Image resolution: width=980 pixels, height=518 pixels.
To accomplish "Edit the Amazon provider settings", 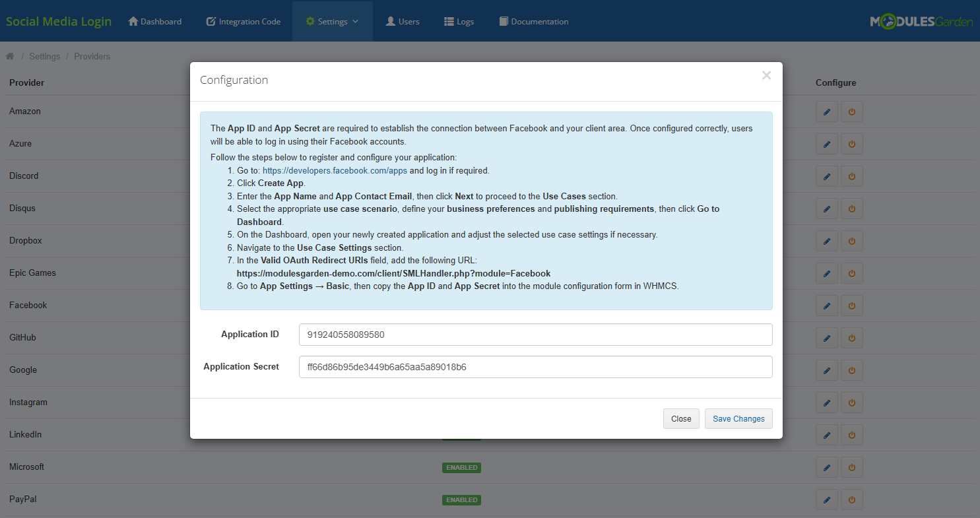I will 827,111.
